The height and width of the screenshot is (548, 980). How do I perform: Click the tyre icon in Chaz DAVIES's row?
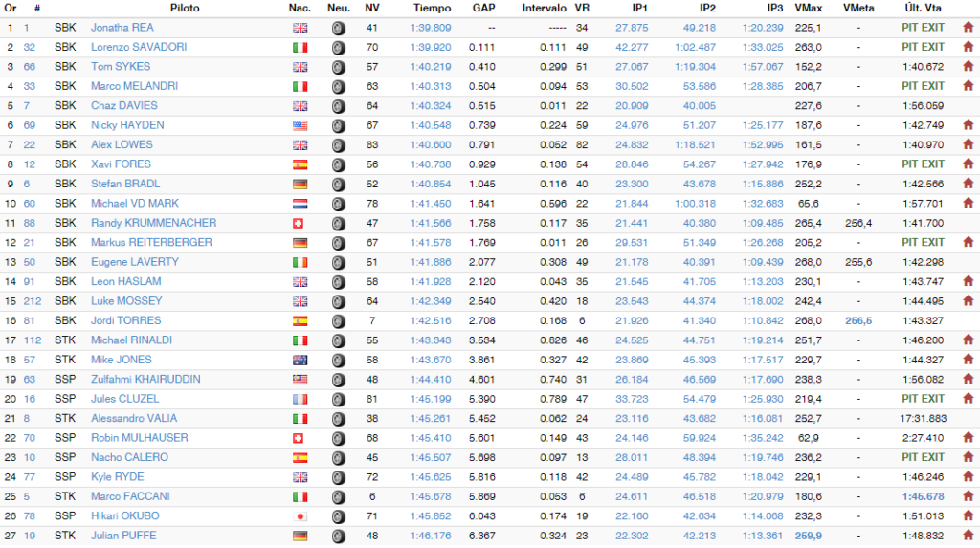tap(338, 106)
